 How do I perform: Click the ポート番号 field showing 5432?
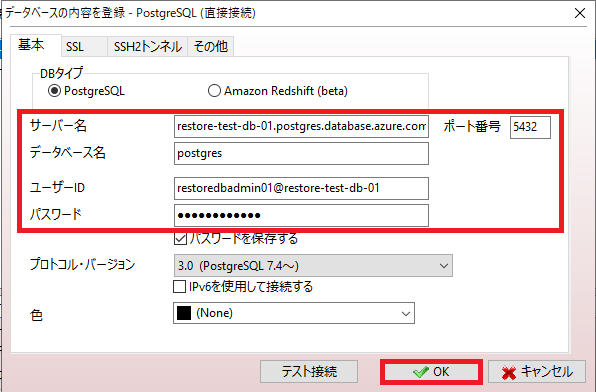click(x=530, y=127)
